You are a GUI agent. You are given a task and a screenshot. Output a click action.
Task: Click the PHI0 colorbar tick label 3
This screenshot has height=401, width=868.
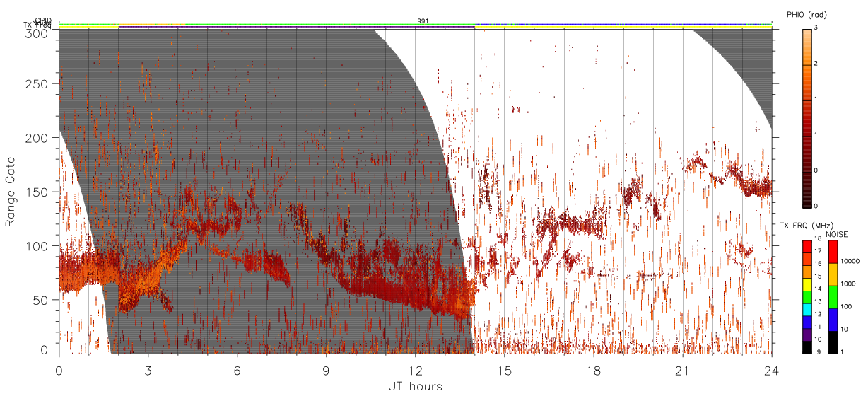[816, 28]
